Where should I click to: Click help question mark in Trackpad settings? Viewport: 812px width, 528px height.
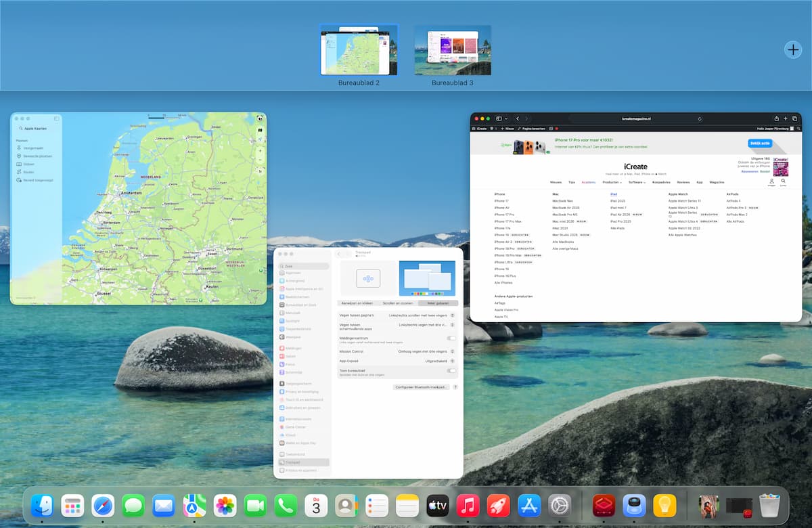[455, 387]
